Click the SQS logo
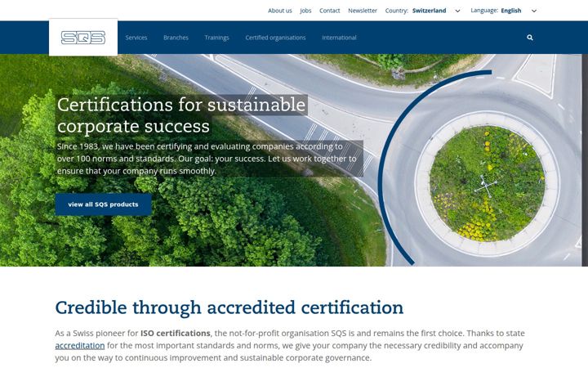This screenshot has width=588, height=368. click(83, 37)
